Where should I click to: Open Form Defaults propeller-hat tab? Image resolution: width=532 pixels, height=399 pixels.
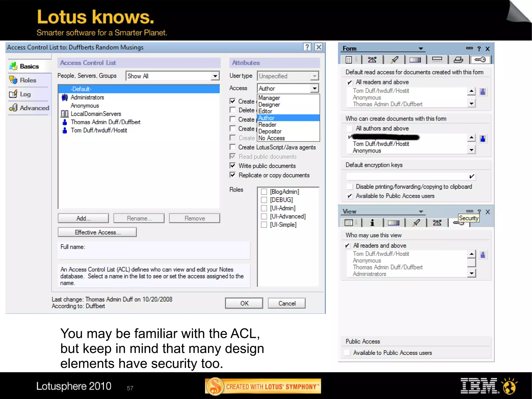(x=372, y=60)
